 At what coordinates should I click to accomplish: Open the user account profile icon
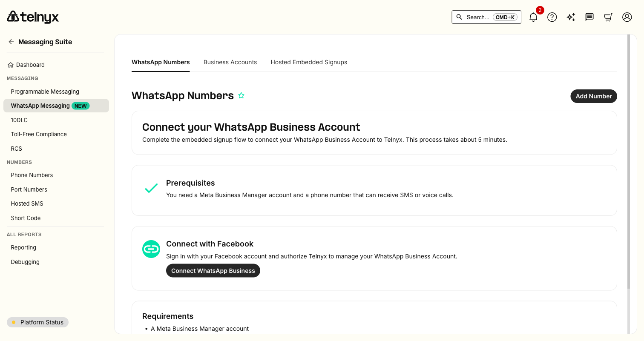pos(627,17)
